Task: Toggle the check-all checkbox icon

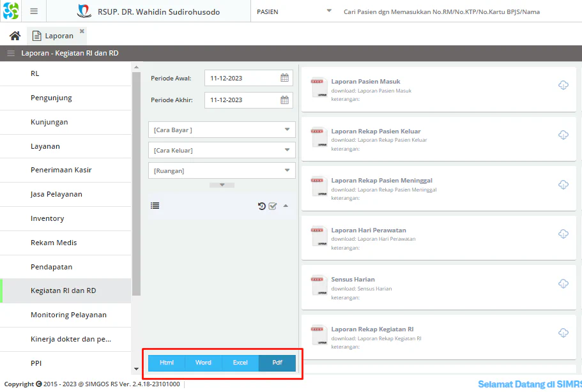Action: (273, 206)
